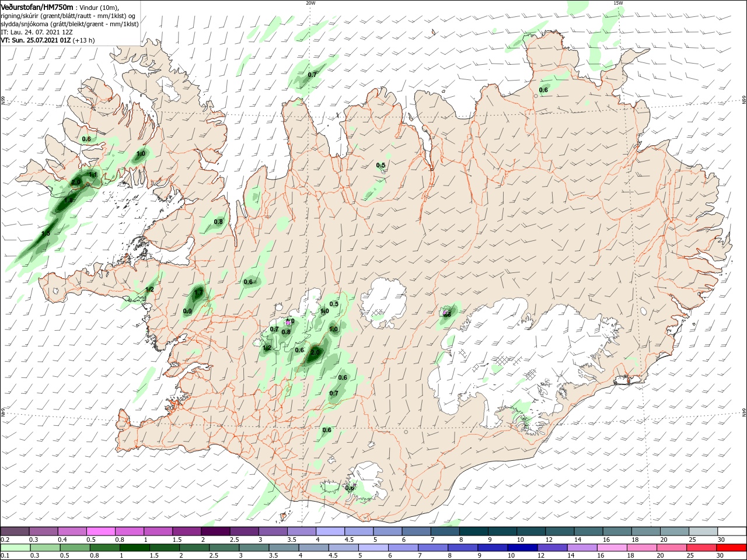Pick the top-row swatch from 6 to 7

(x=417, y=531)
